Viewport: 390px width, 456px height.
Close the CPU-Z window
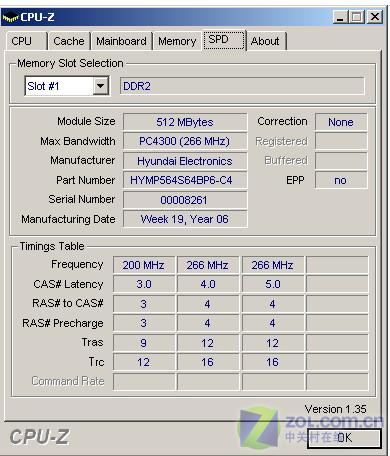pos(375,17)
